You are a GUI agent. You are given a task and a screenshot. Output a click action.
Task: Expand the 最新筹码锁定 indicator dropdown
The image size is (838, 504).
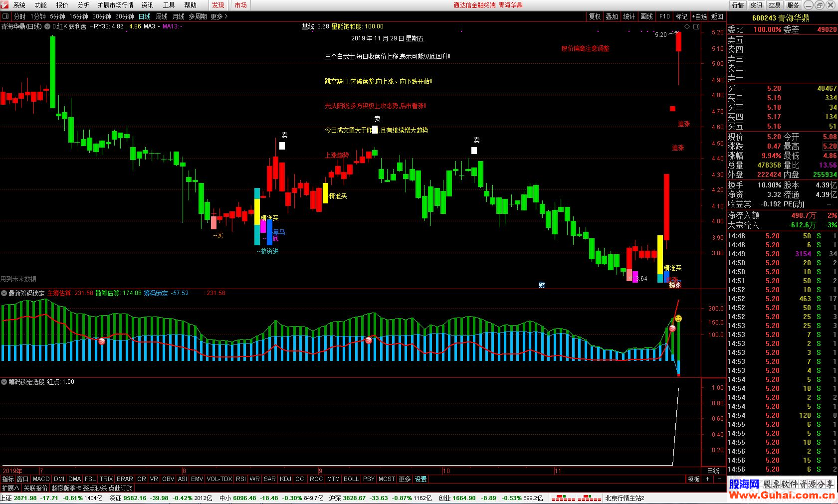[x=4, y=293]
